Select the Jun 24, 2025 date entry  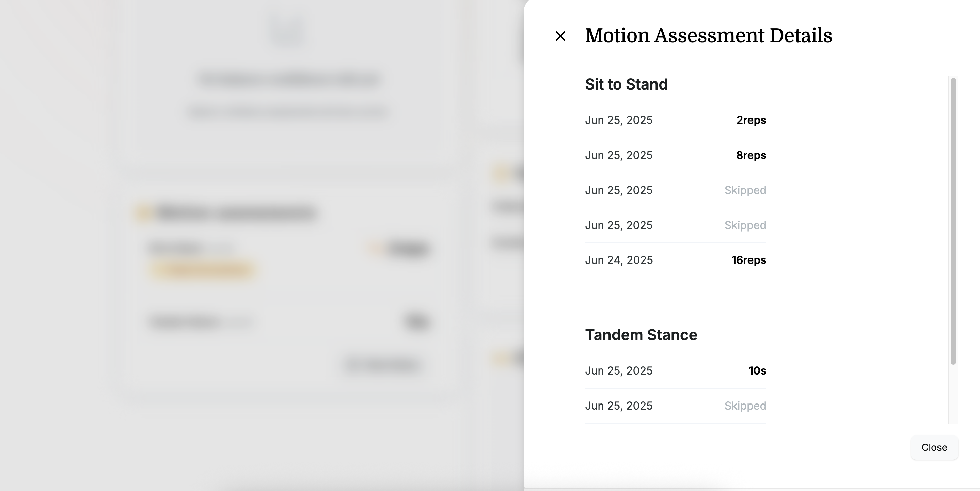point(619,260)
